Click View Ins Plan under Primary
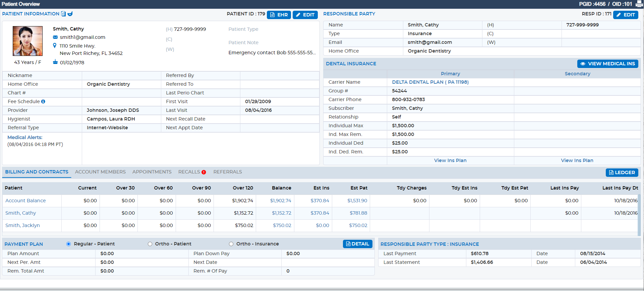The width and height of the screenshot is (644, 291). point(450,160)
